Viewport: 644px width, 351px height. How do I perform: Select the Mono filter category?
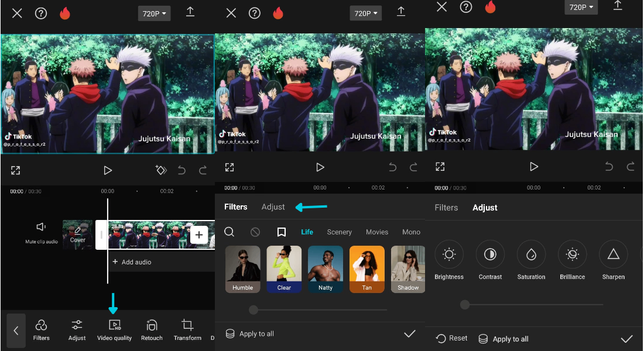click(411, 232)
